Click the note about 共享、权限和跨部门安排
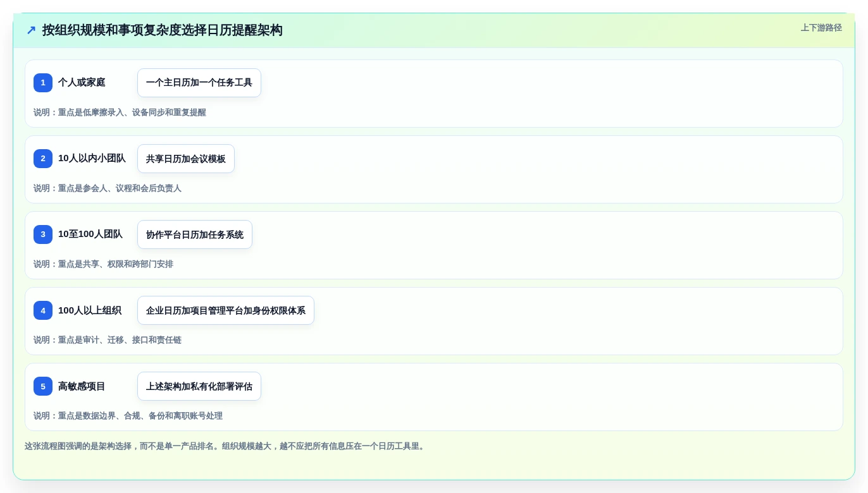The width and height of the screenshot is (868, 493). [x=103, y=264]
